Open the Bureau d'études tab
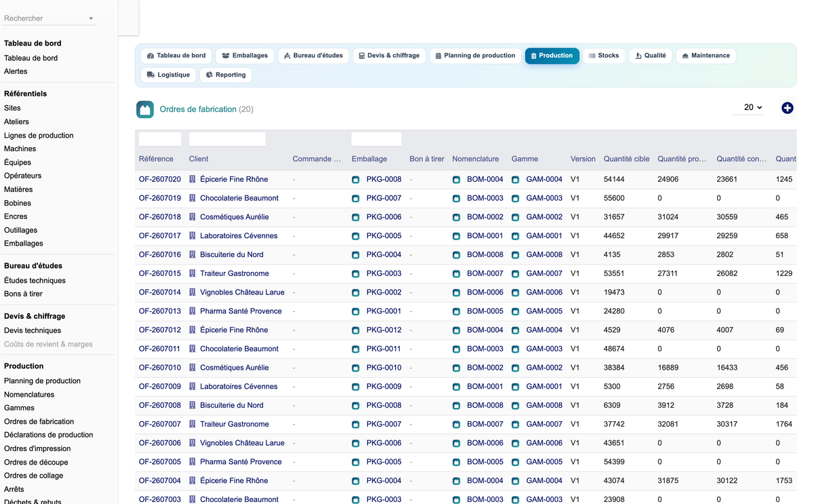This screenshot has height=504, width=814. click(313, 56)
